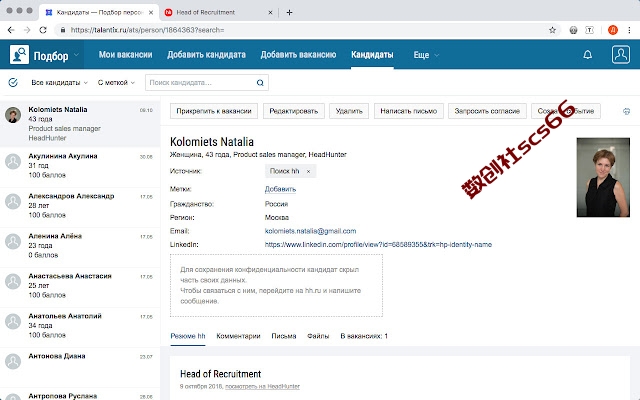Screen dimensions: 640x400
Task: Open Chrome three-dot menu
Action: pyautogui.click(x=629, y=30)
